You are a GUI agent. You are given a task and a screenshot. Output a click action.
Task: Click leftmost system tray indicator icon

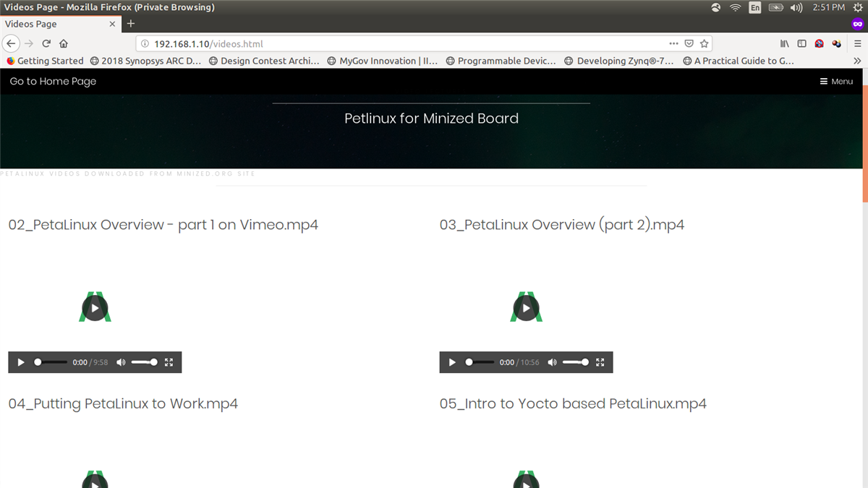pyautogui.click(x=716, y=7)
